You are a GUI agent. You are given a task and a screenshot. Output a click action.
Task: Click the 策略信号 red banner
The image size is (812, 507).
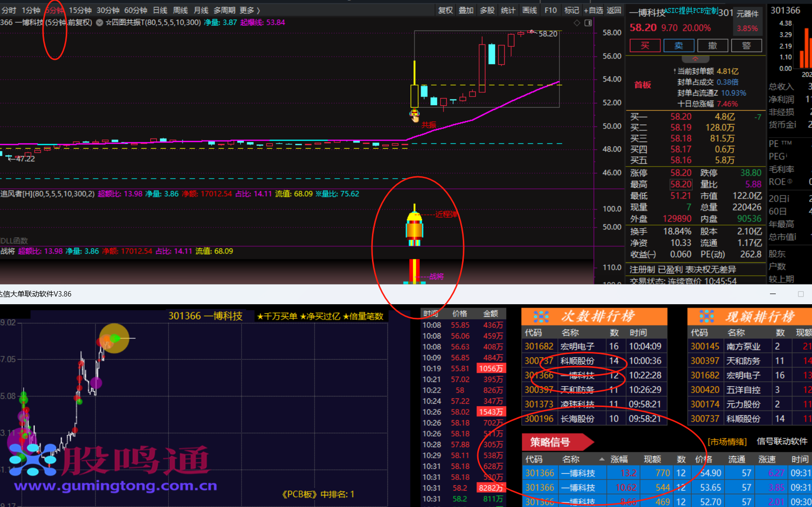[x=558, y=442]
